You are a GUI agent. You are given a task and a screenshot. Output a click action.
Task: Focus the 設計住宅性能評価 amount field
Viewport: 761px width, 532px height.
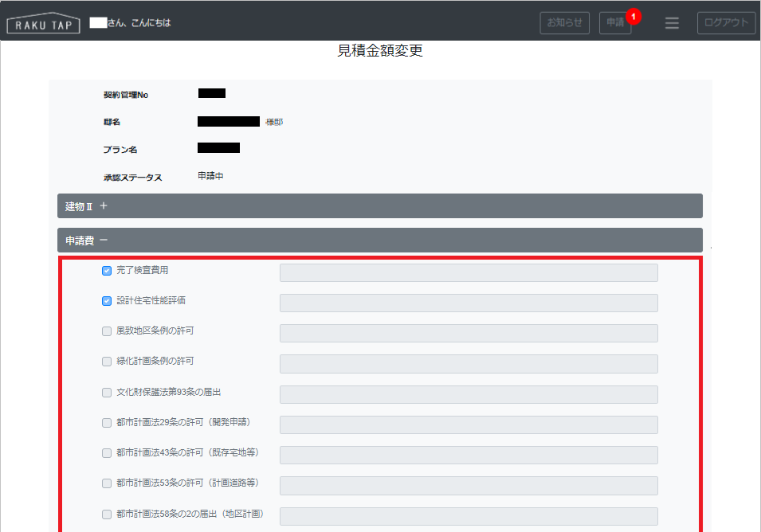469,303
